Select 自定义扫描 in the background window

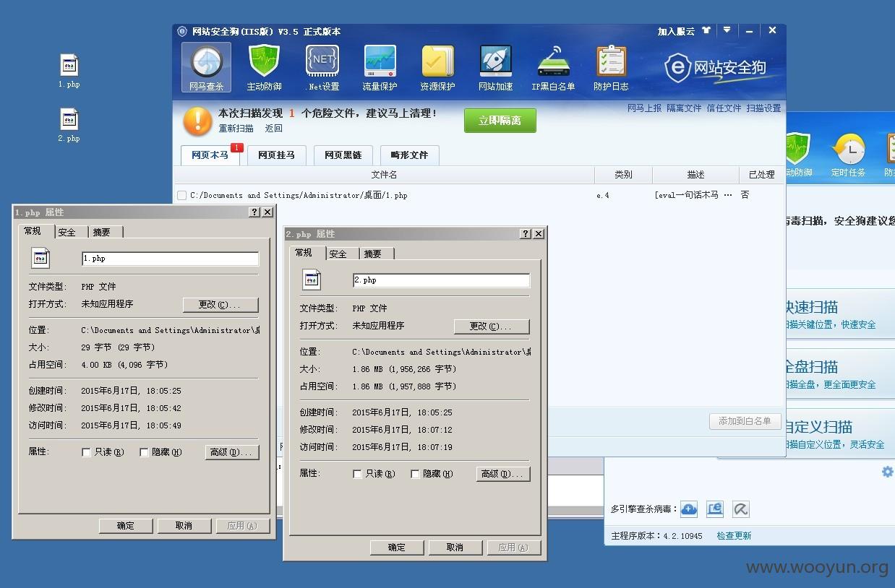coord(841,434)
